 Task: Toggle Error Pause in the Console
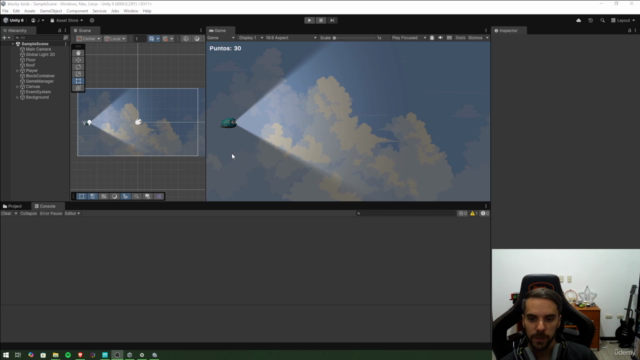point(51,213)
